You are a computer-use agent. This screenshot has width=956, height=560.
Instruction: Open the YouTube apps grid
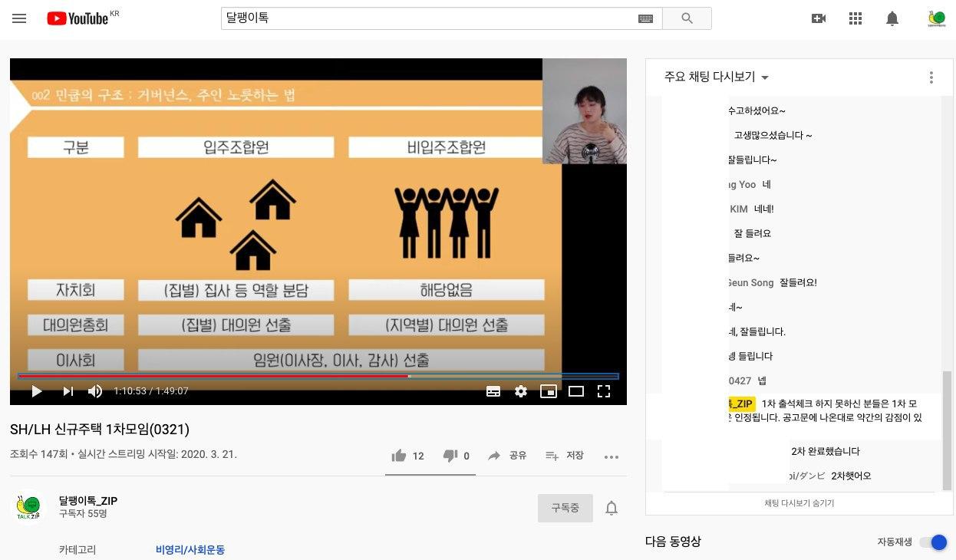[x=855, y=18]
